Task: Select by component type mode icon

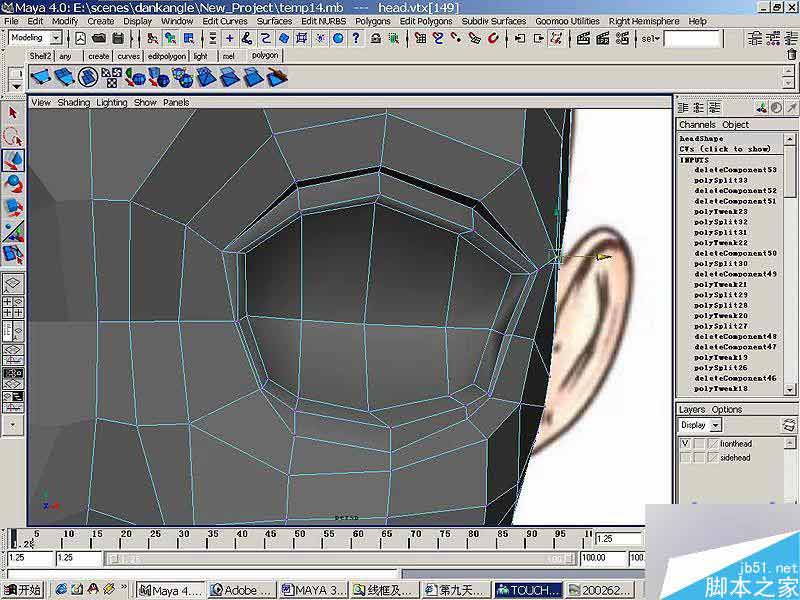Action: (189, 38)
